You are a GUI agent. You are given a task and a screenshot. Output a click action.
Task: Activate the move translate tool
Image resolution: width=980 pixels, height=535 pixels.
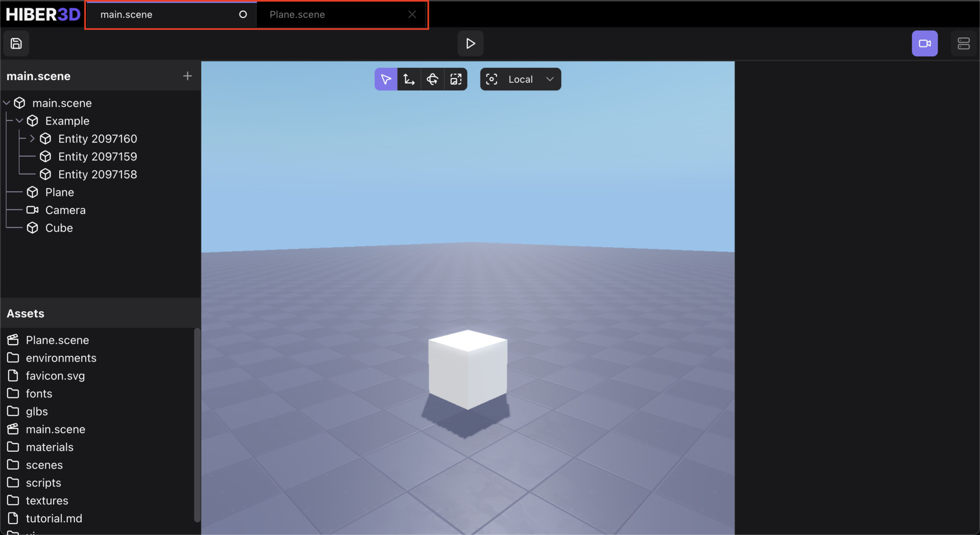click(409, 79)
